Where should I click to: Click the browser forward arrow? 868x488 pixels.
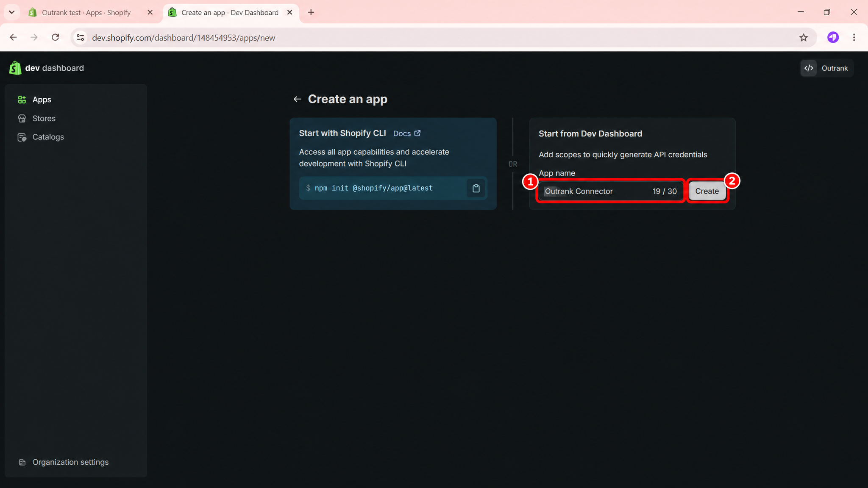[x=34, y=37]
